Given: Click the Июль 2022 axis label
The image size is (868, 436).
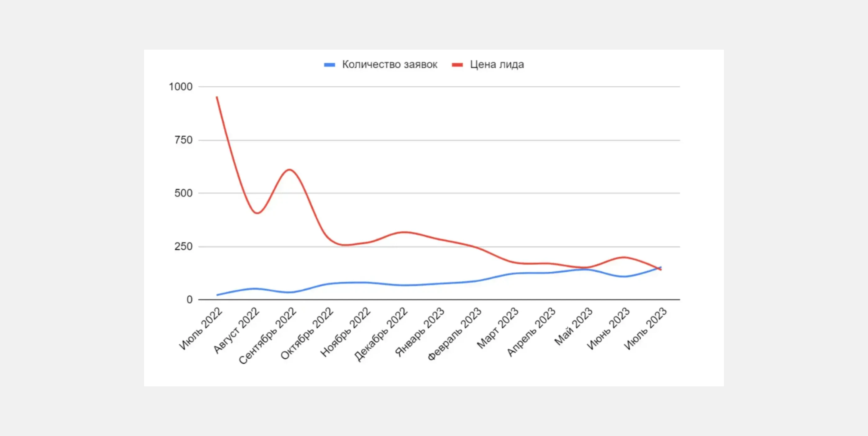Looking at the screenshot, I should [201, 329].
